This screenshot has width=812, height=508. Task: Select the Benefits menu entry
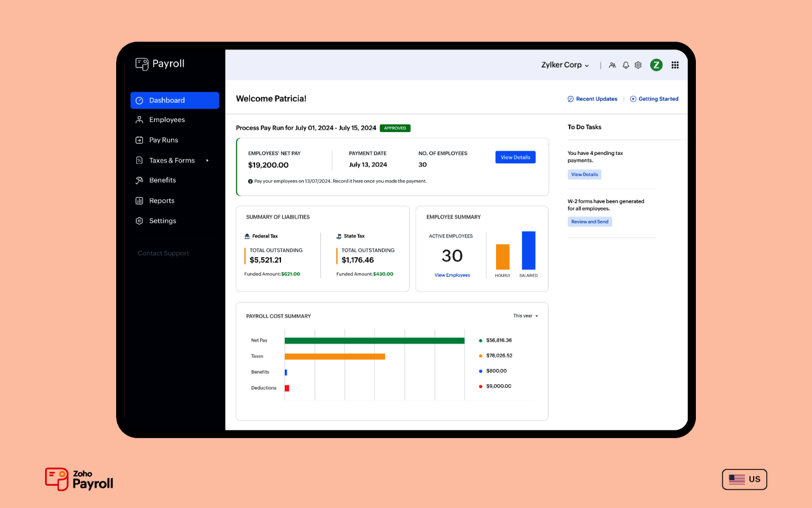tap(163, 180)
